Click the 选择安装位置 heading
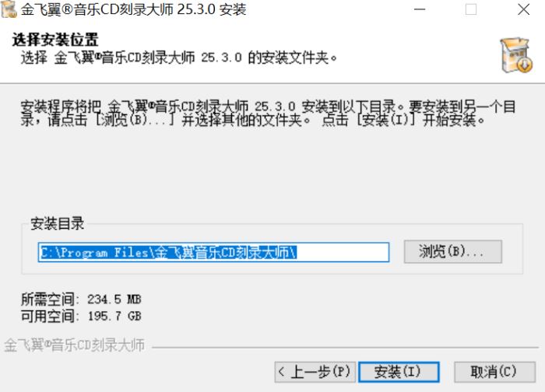This screenshot has width=545, height=392. tap(55, 40)
